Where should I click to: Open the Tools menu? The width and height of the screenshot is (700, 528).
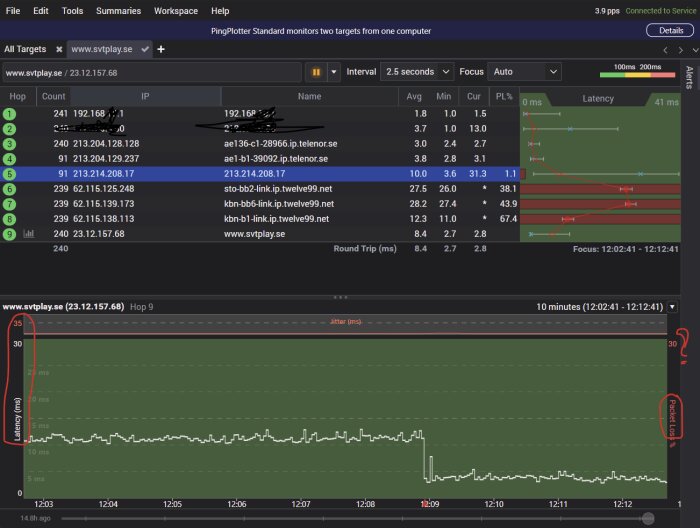(x=72, y=11)
